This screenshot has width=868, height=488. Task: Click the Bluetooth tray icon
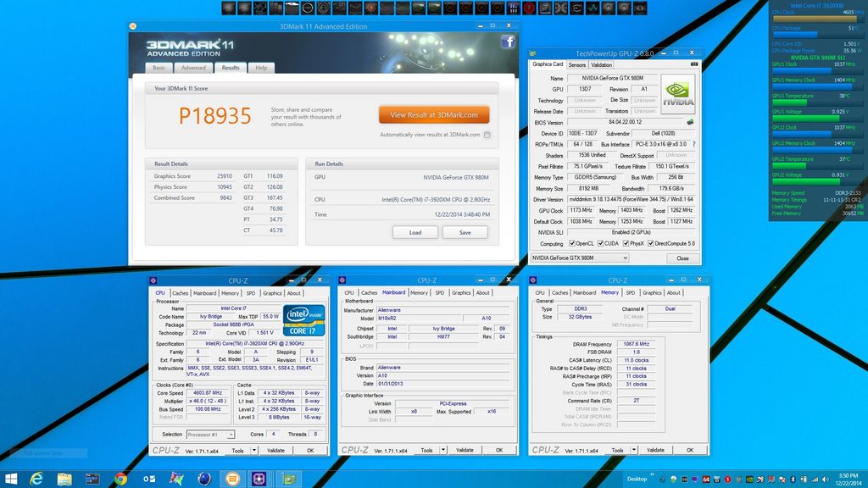(x=793, y=480)
